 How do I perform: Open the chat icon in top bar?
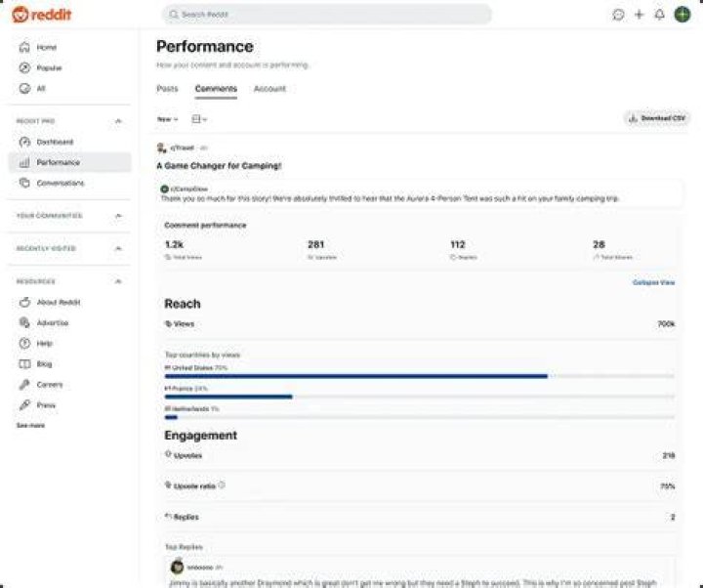618,15
